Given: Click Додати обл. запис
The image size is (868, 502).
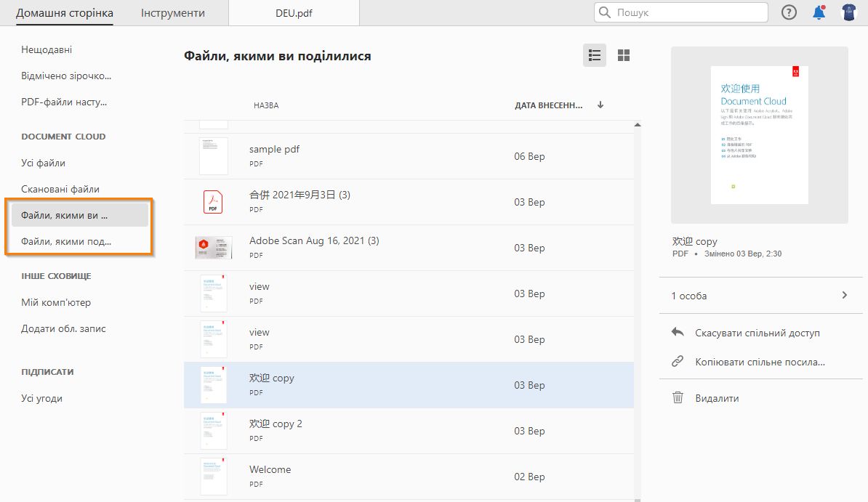Looking at the screenshot, I should click(x=63, y=328).
